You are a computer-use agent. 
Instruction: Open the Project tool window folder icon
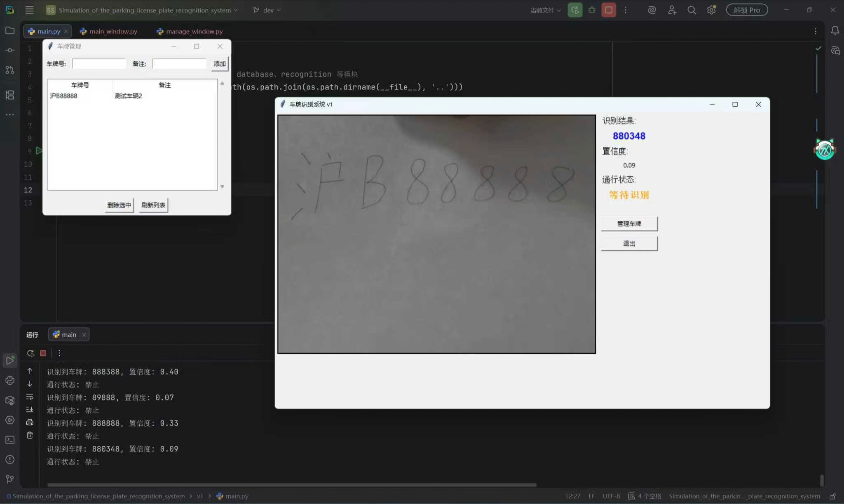click(10, 30)
